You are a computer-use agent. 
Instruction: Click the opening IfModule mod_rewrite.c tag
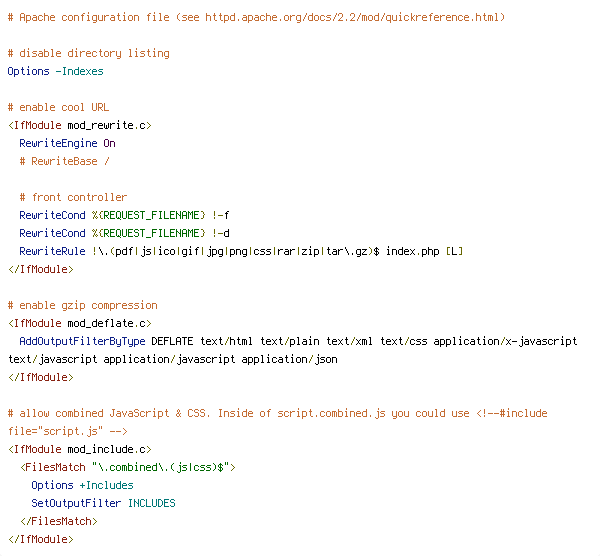[x=79, y=125]
